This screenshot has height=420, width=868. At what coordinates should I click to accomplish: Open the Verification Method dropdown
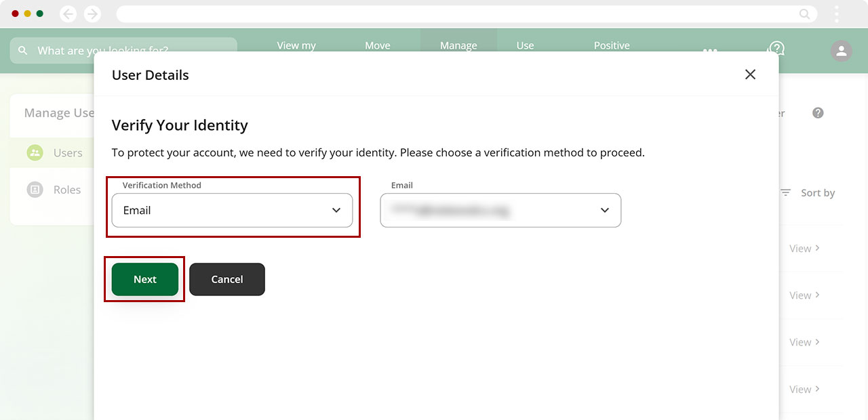(232, 210)
